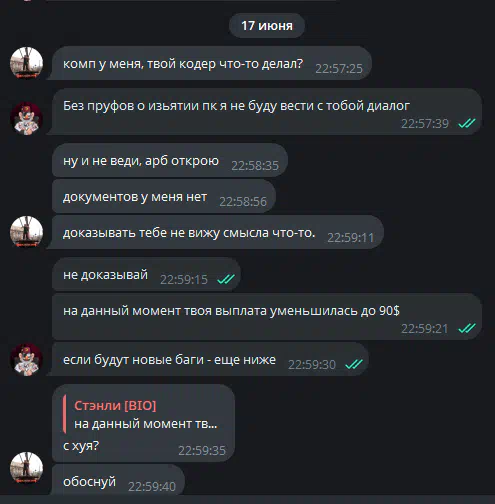Open sender avatar beside 22:57:25 message
495x504 pixels.
pyautogui.click(x=26, y=63)
